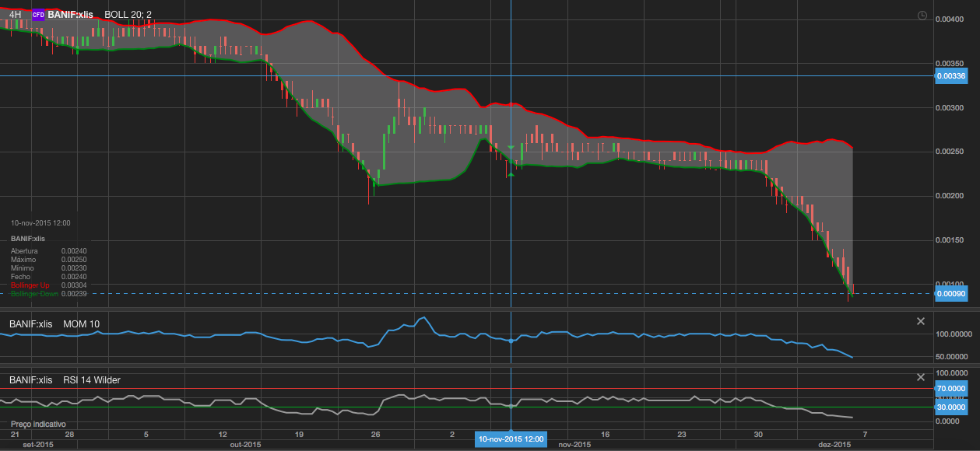Image resolution: width=980 pixels, height=451 pixels.
Task: Click the clock icon in chart corner
Action: pos(922,16)
